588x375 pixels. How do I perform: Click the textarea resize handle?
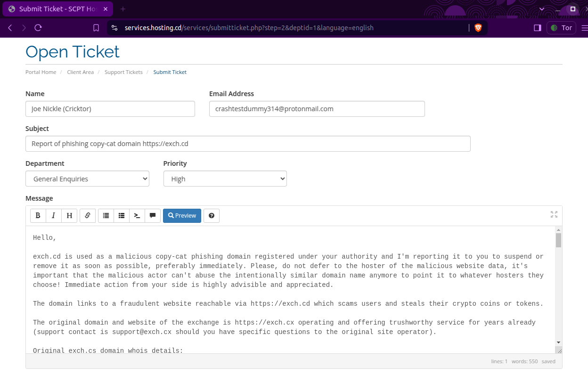click(559, 350)
